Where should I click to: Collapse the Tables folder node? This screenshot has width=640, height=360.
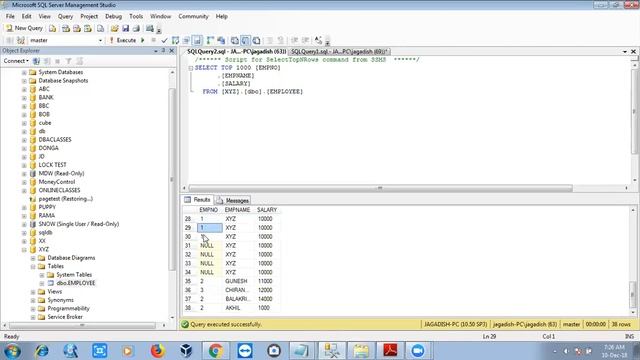click(33, 267)
